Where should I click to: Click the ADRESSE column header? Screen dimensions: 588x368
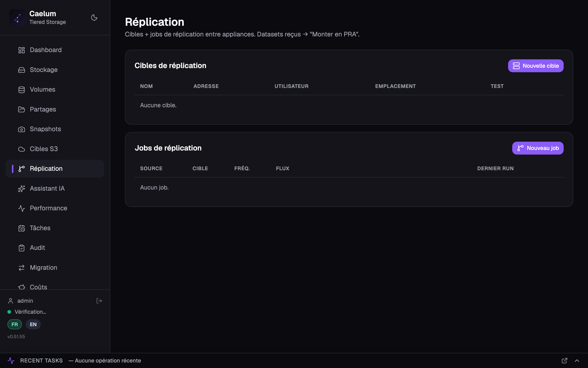(x=206, y=86)
